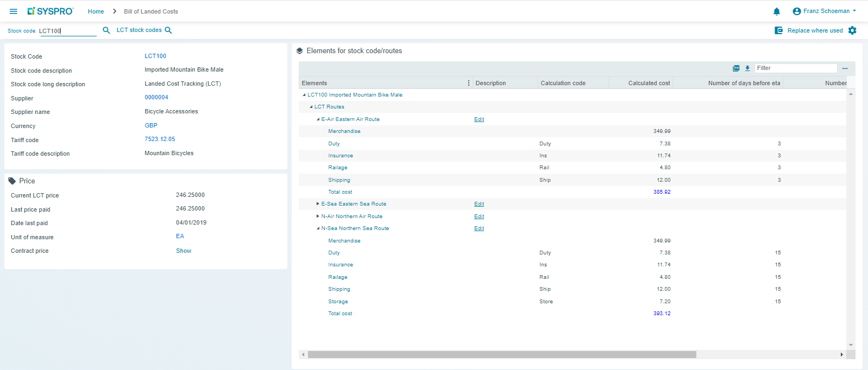Expand the N-Air Northern Air Route row
This screenshot has height=370, width=868.
click(x=318, y=216)
